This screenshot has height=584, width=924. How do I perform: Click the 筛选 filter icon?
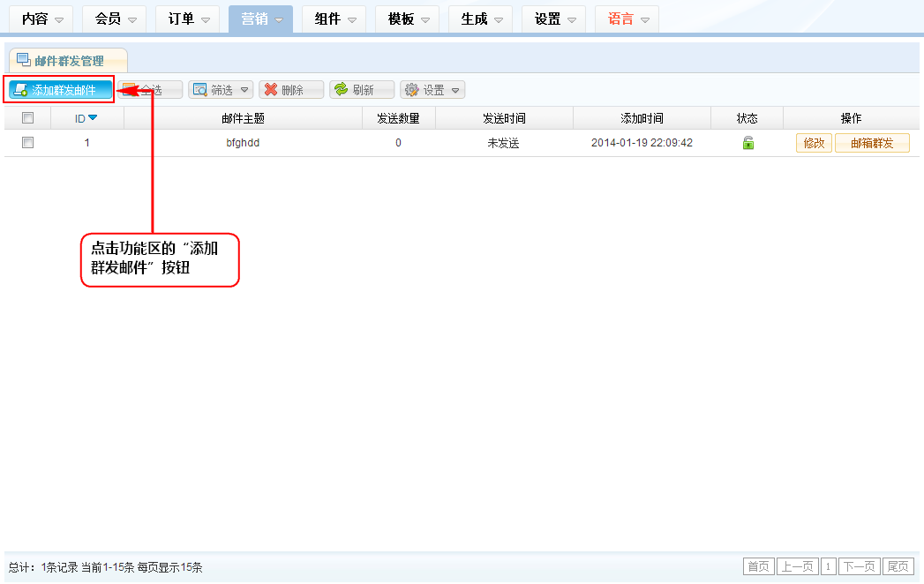200,90
